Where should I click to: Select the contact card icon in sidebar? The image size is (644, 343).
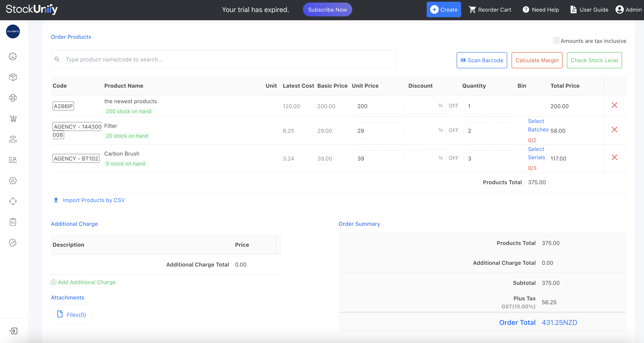click(x=12, y=160)
